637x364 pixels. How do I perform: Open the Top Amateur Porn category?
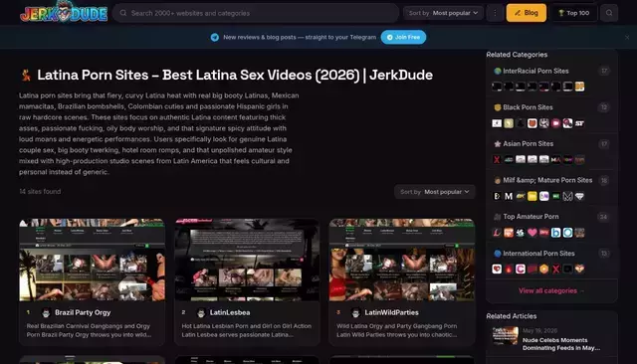531,217
